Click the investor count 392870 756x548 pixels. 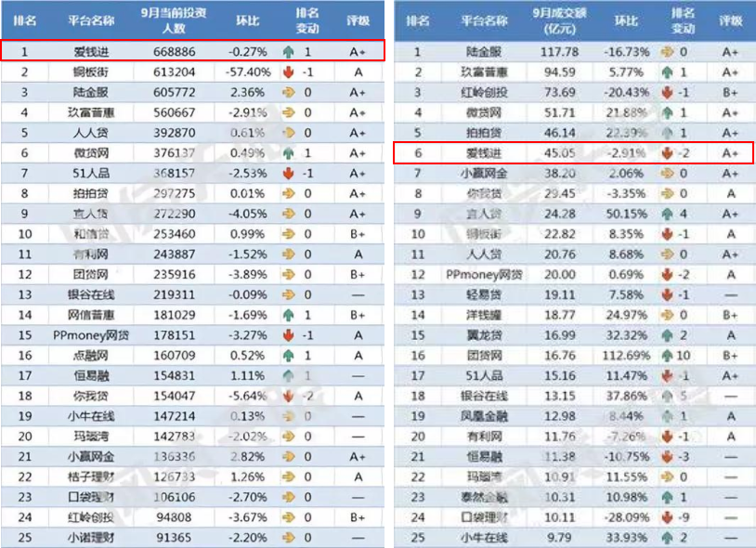coord(174,133)
